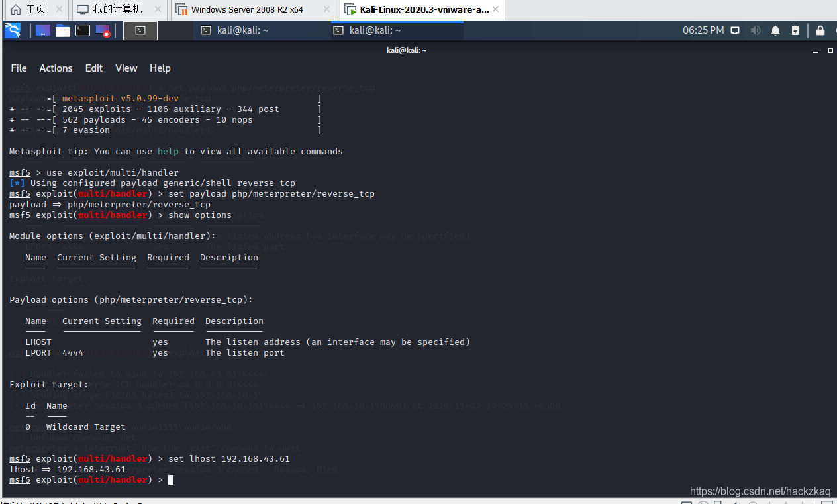Click the terminal prompt cursor at last line
This screenshot has height=504, width=837.
pyautogui.click(x=171, y=480)
